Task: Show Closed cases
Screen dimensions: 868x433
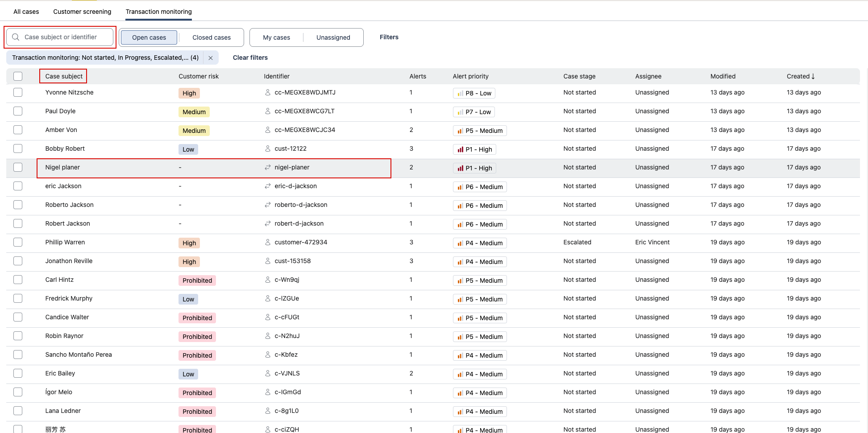Action: click(212, 37)
